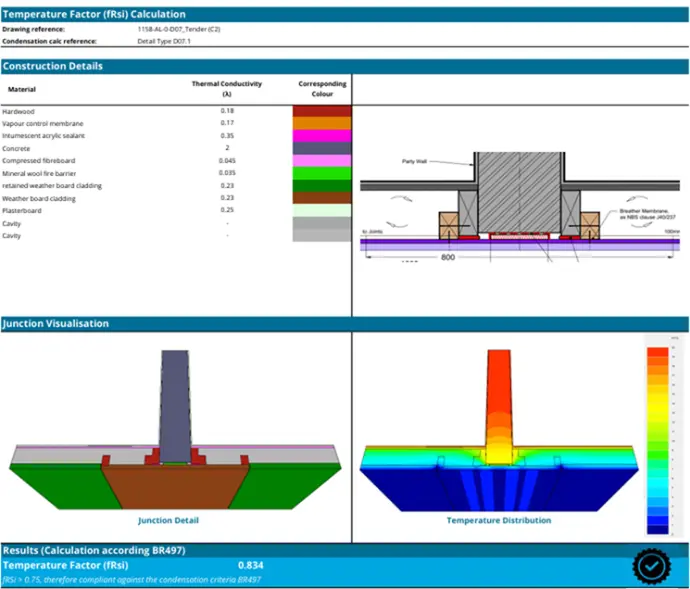Select the Compressed fibreboard pink swatch
This screenshot has height=589, width=690.
coord(321,160)
